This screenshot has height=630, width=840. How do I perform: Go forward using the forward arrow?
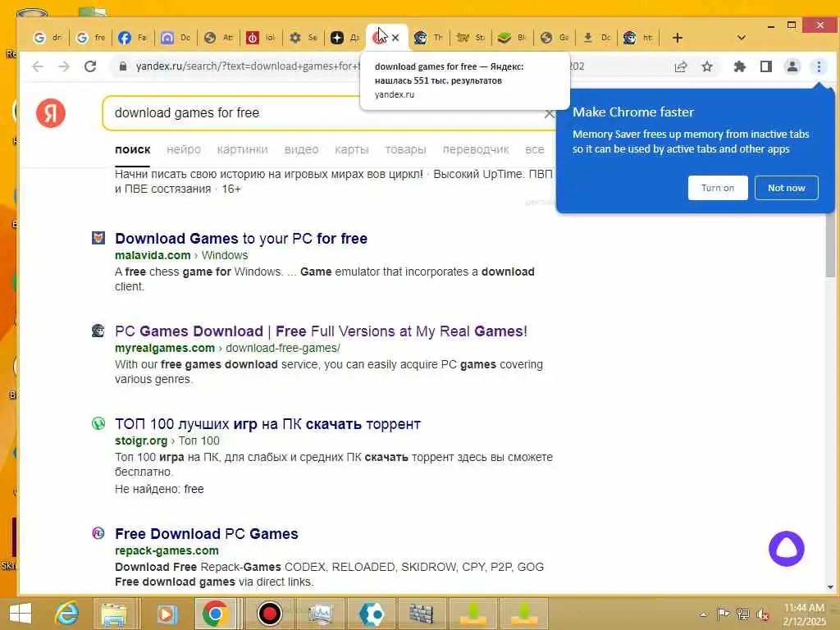click(x=64, y=66)
